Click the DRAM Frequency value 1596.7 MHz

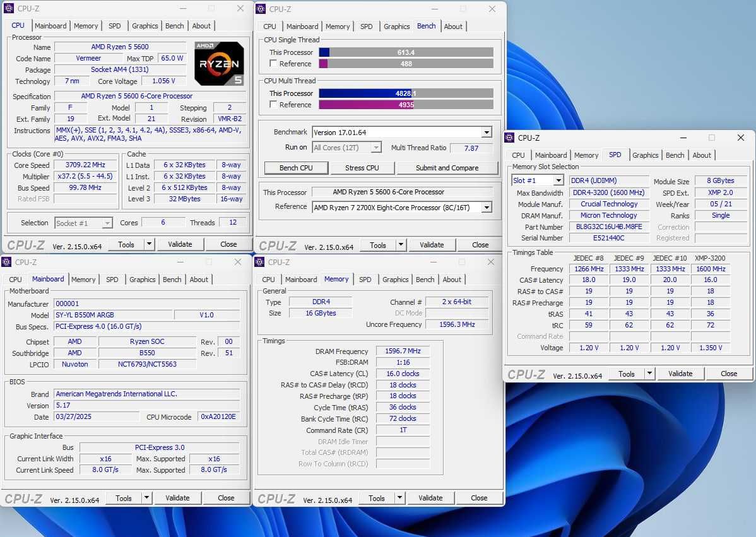click(403, 351)
